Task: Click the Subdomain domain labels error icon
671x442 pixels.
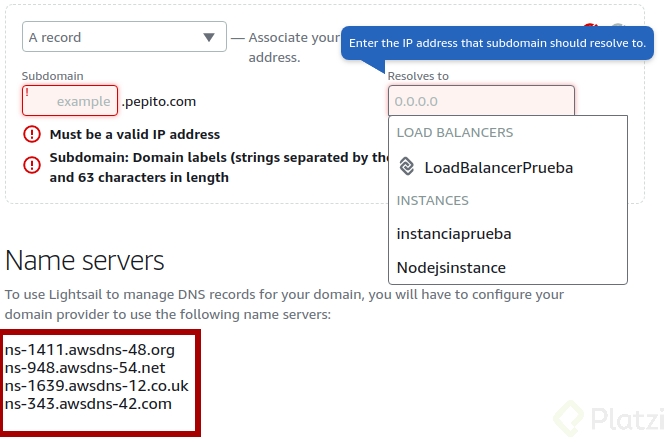Action: coord(32,165)
